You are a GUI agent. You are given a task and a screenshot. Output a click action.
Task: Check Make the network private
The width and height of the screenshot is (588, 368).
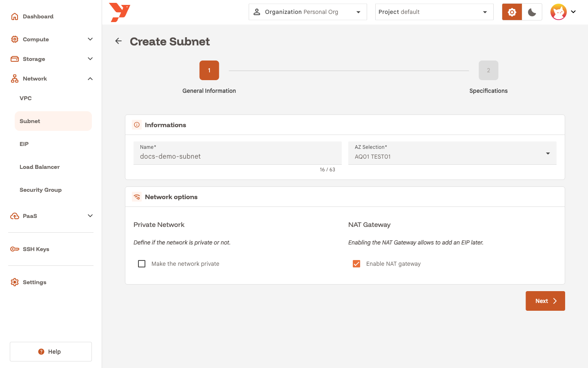142,264
